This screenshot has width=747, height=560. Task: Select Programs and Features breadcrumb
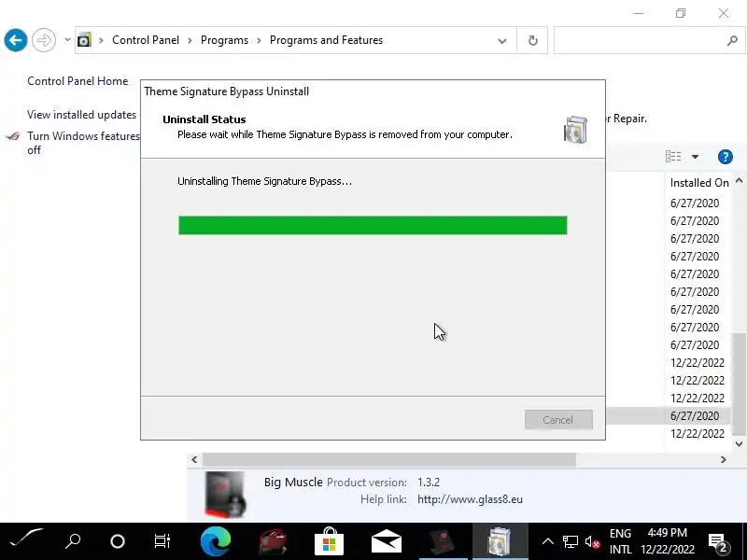pyautogui.click(x=326, y=40)
